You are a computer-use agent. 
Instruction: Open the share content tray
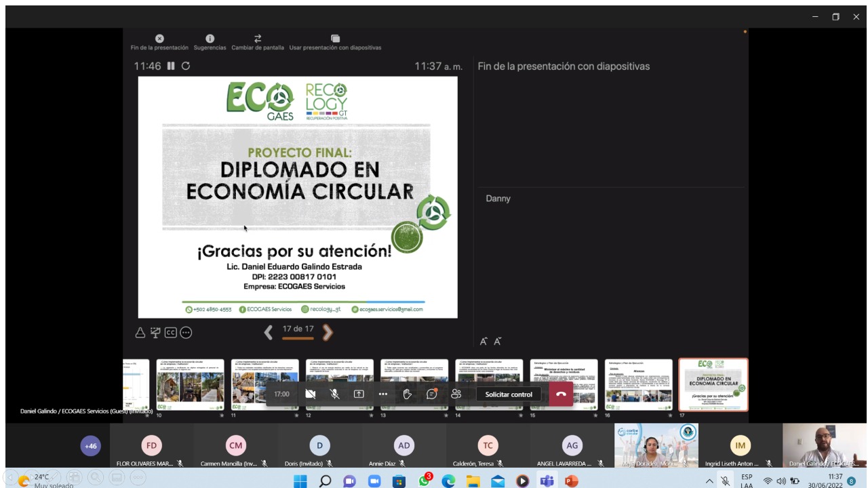click(359, 394)
